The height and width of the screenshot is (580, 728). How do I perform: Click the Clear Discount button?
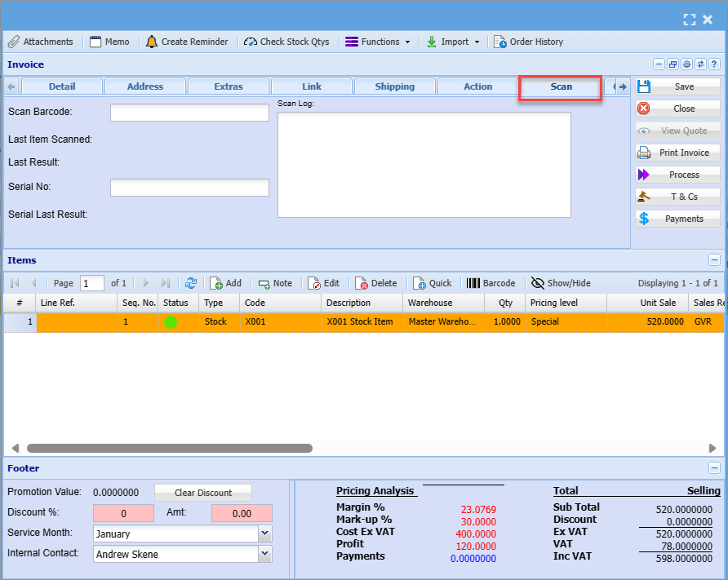point(203,493)
